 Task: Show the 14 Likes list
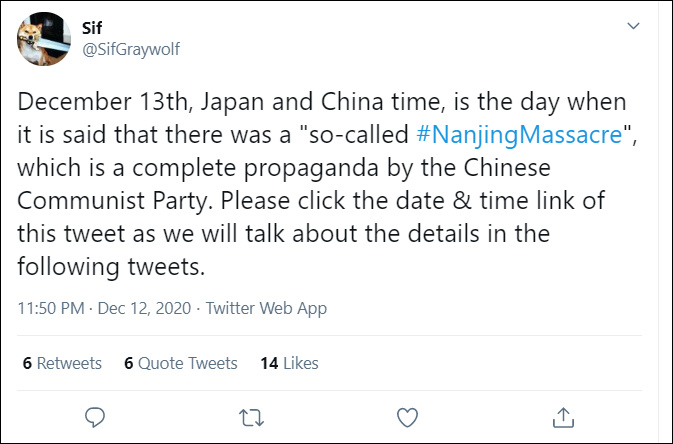289,363
